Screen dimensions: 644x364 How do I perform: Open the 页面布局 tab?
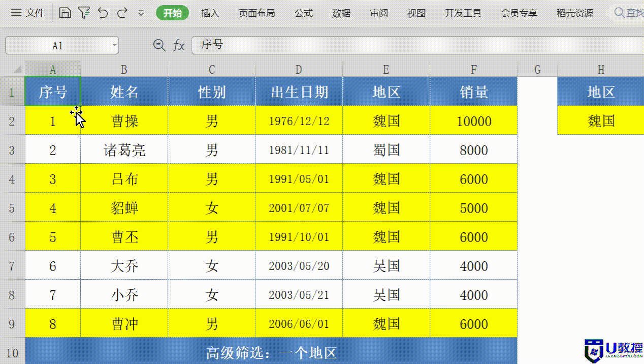pos(257,13)
